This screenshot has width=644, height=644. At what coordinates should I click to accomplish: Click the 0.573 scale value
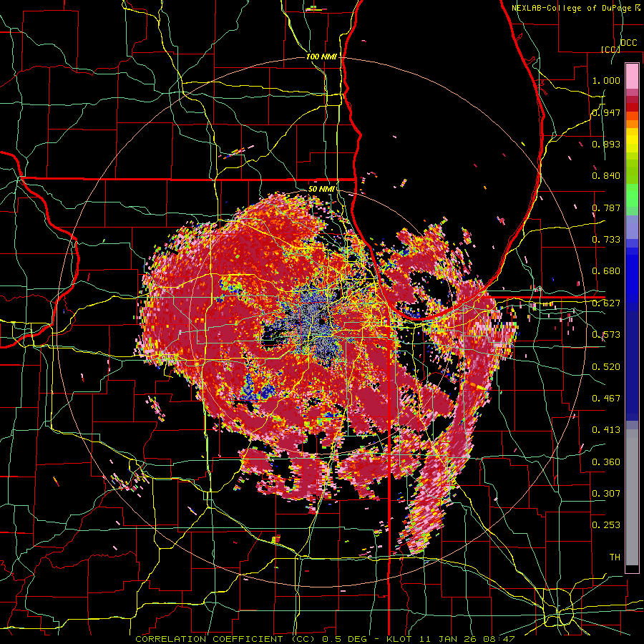606,335
